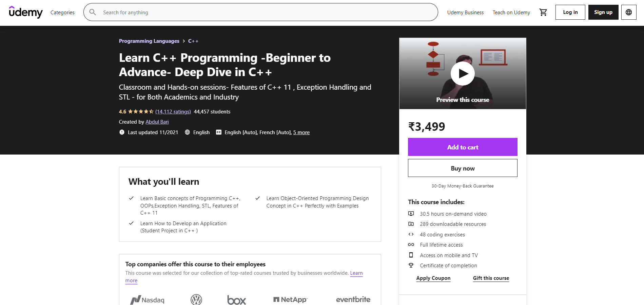Viewport: 644px width, 305px height.
Task: Click the Box company logo
Action: [x=236, y=300]
